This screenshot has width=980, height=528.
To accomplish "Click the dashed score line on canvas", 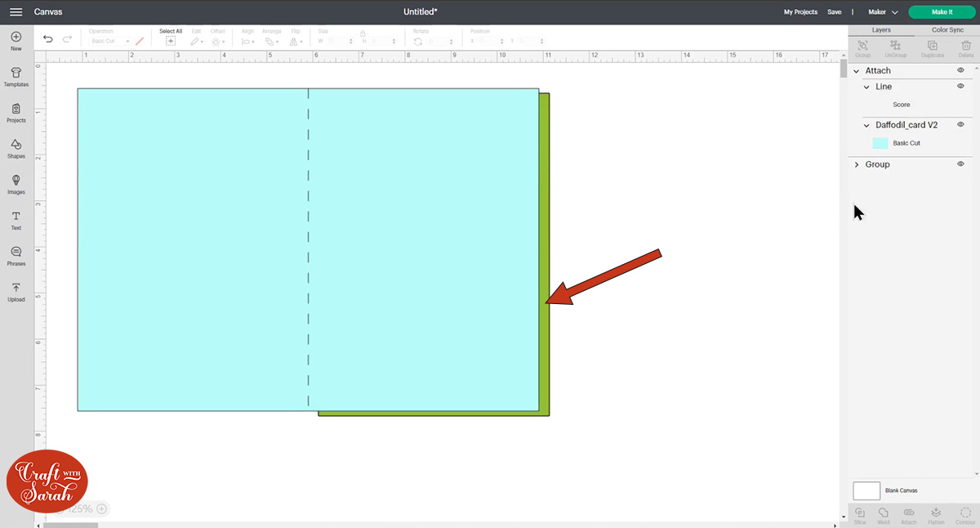I will click(x=309, y=249).
